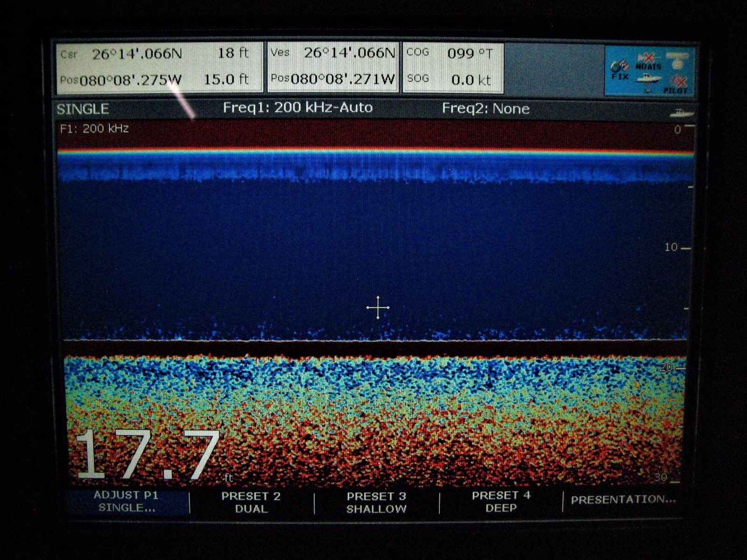747x560 pixels.
Task: Click the COG and SOG data box
Action: pyautogui.click(x=452, y=67)
